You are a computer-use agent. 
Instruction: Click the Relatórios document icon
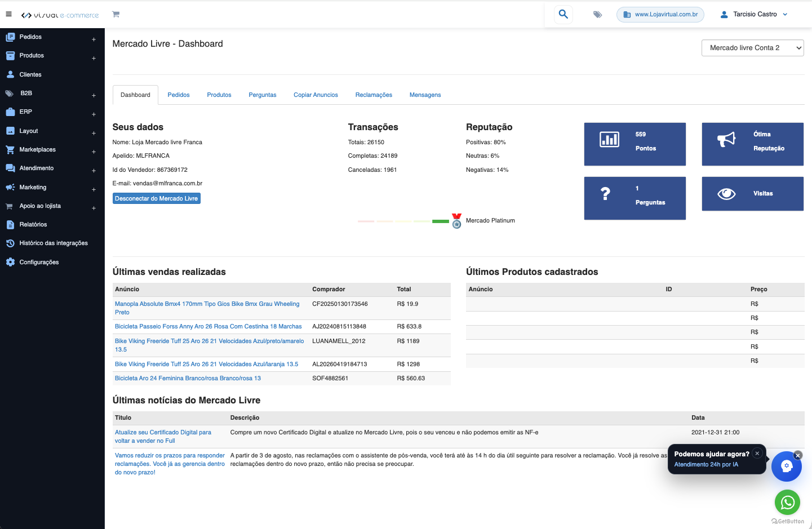coord(10,225)
